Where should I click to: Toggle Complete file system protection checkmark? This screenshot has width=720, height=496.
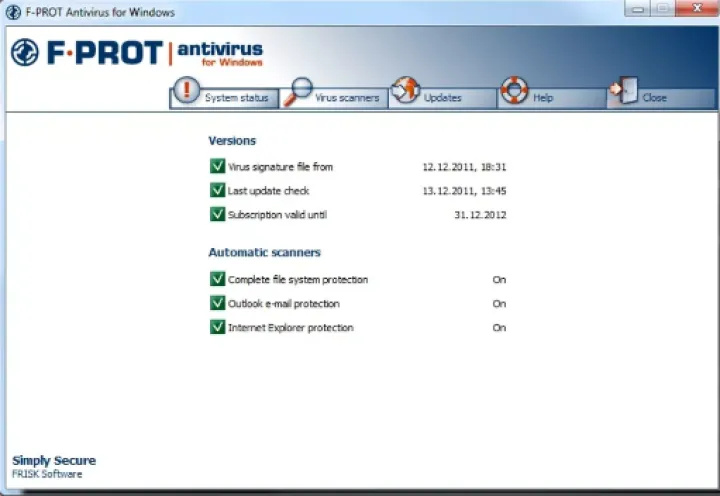click(217, 279)
